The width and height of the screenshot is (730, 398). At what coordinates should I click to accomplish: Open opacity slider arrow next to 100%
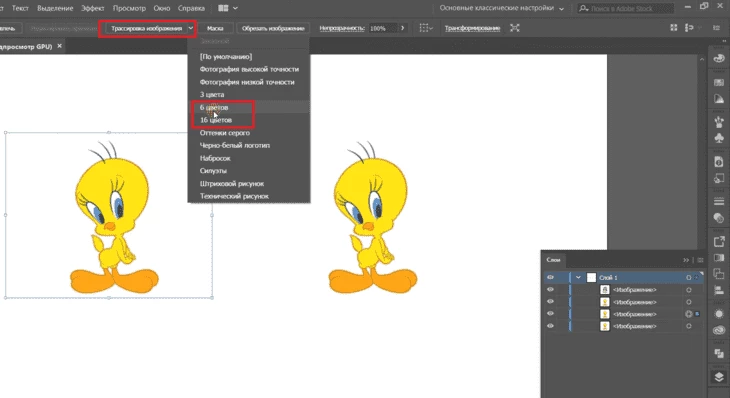point(403,28)
